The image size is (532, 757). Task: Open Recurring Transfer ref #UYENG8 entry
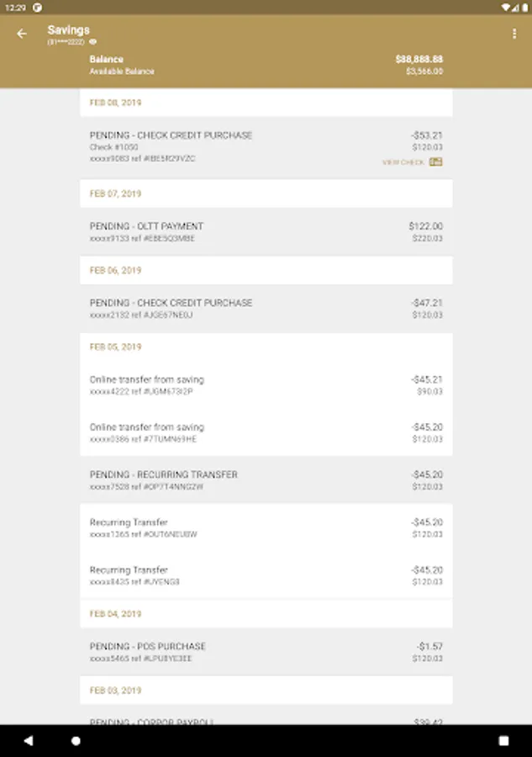(266, 575)
